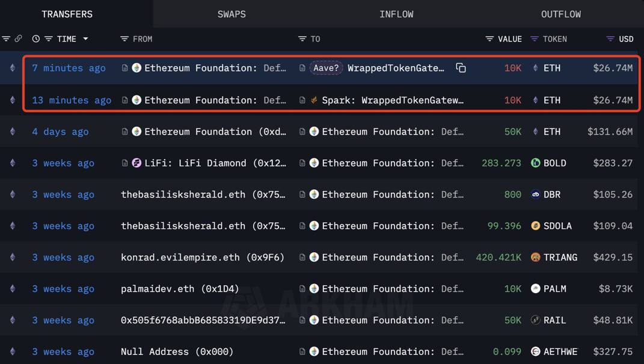Click the $131.66M USD value
Image resolution: width=644 pixels, height=364 pixels.
(610, 132)
